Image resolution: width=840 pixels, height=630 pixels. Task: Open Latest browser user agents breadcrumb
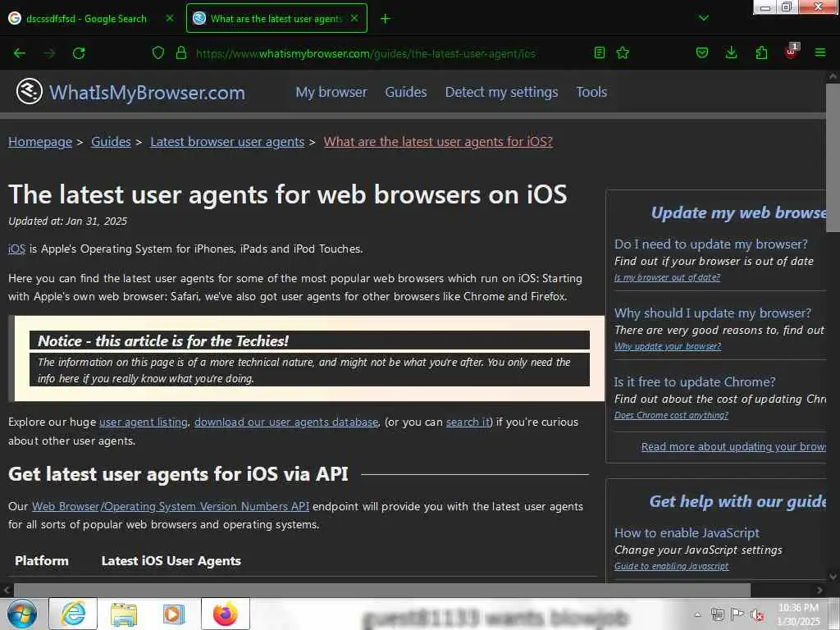(x=227, y=142)
